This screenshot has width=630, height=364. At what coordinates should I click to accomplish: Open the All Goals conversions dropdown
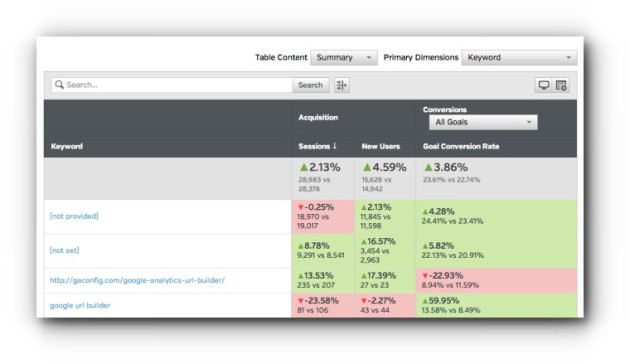pos(483,122)
